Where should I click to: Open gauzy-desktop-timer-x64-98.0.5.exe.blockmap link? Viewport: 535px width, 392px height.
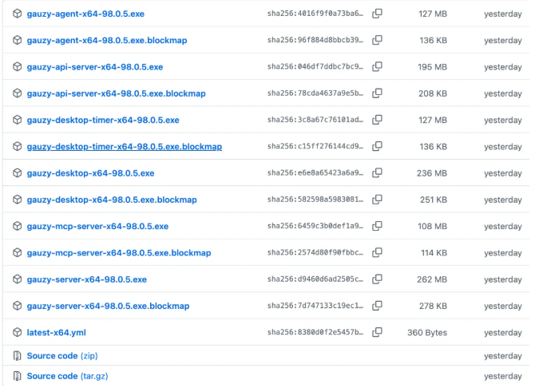[x=124, y=147]
